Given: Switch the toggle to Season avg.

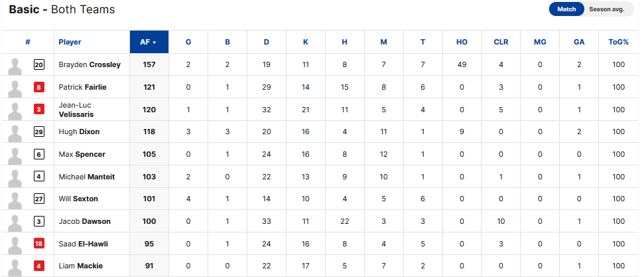Looking at the screenshot, I should tap(606, 9).
